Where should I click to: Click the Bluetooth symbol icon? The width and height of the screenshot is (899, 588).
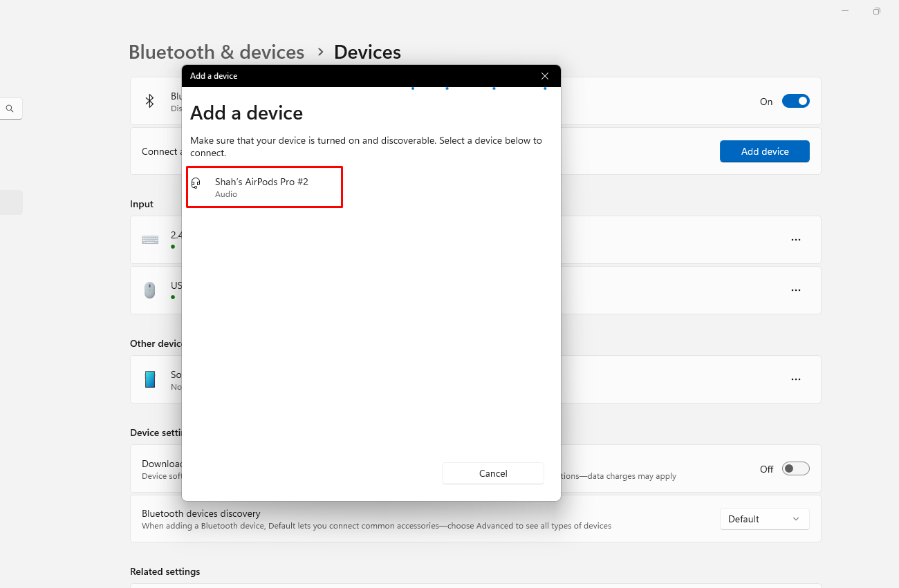149,101
